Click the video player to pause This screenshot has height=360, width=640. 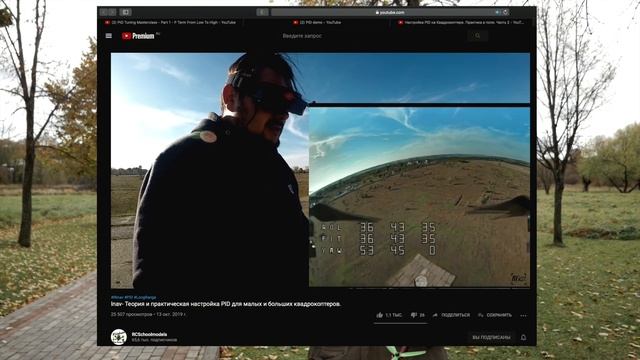click(320, 170)
